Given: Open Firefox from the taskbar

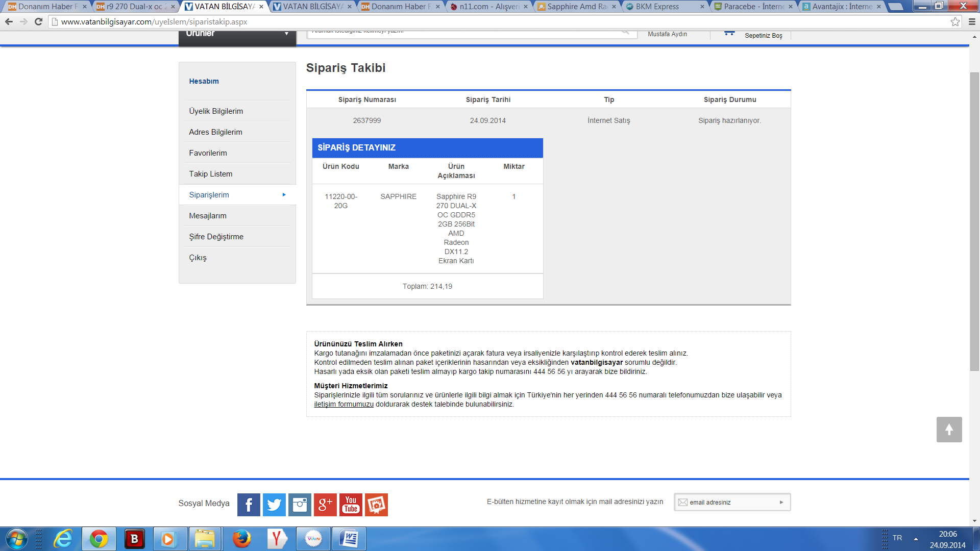Looking at the screenshot, I should [241, 539].
